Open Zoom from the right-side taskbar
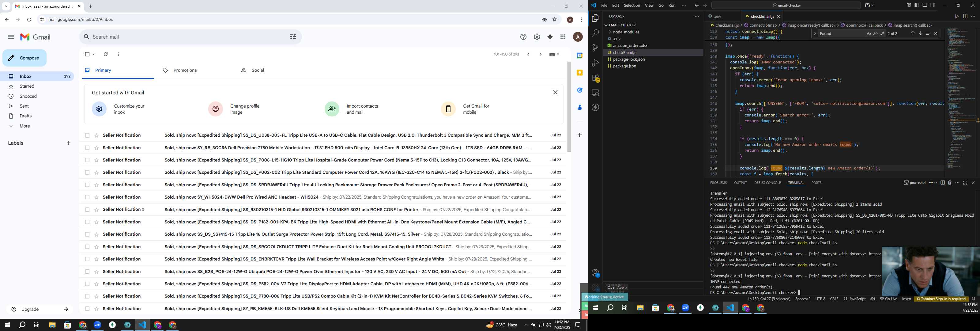 coord(685,308)
